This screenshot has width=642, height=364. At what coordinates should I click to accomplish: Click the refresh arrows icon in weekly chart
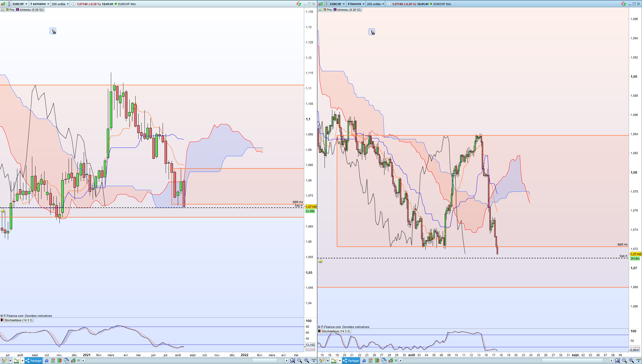pyautogui.click(x=298, y=4)
